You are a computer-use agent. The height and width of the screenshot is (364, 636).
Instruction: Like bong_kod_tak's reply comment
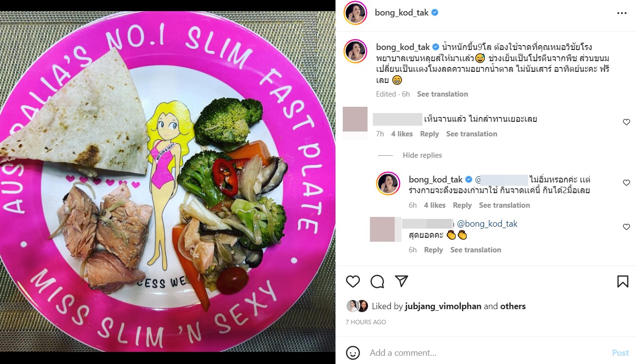coord(626,183)
